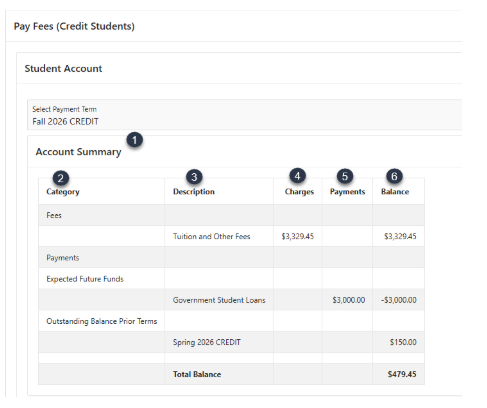Click the -$3,000.00 balance amount
The width and height of the screenshot is (487, 408).
coord(399,300)
